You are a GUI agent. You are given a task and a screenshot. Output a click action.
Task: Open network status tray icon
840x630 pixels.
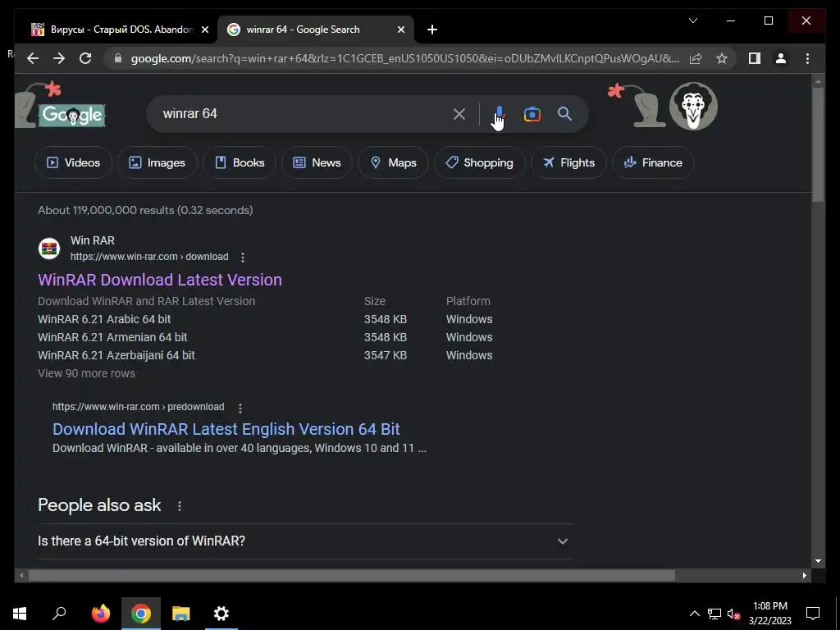tap(714, 614)
